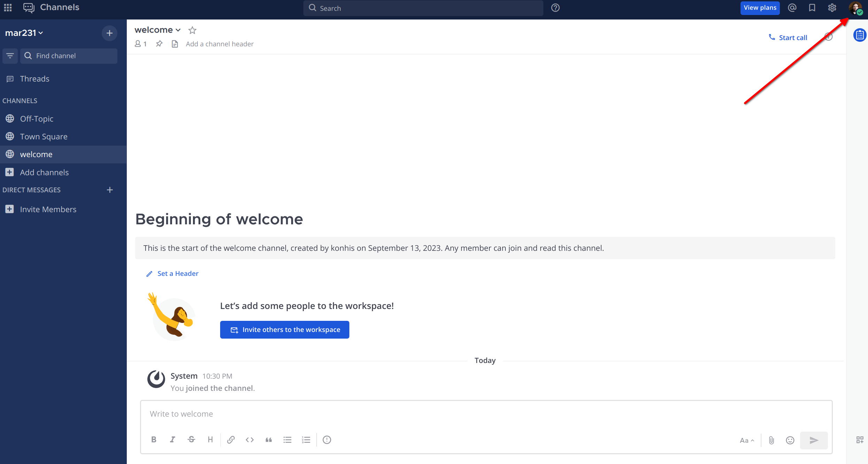This screenshot has width=868, height=464.
Task: Open the emoji picker
Action: [x=790, y=440]
